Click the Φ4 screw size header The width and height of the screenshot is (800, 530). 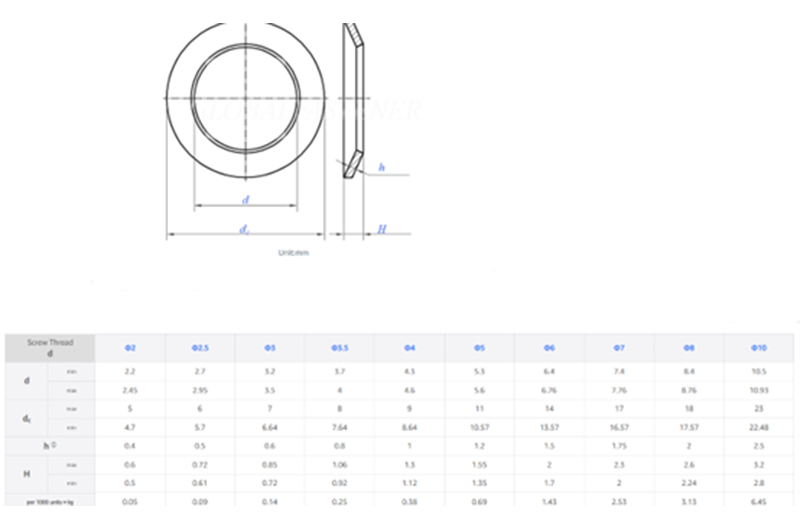click(x=409, y=348)
